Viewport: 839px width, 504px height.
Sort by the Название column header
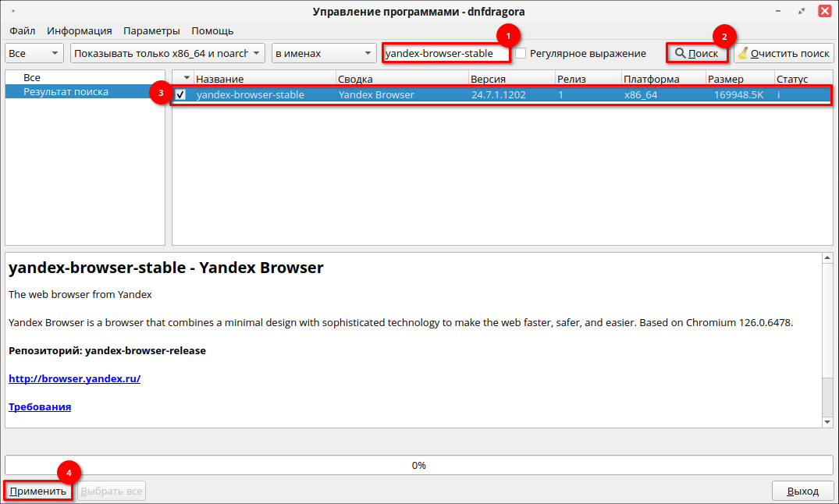point(265,79)
